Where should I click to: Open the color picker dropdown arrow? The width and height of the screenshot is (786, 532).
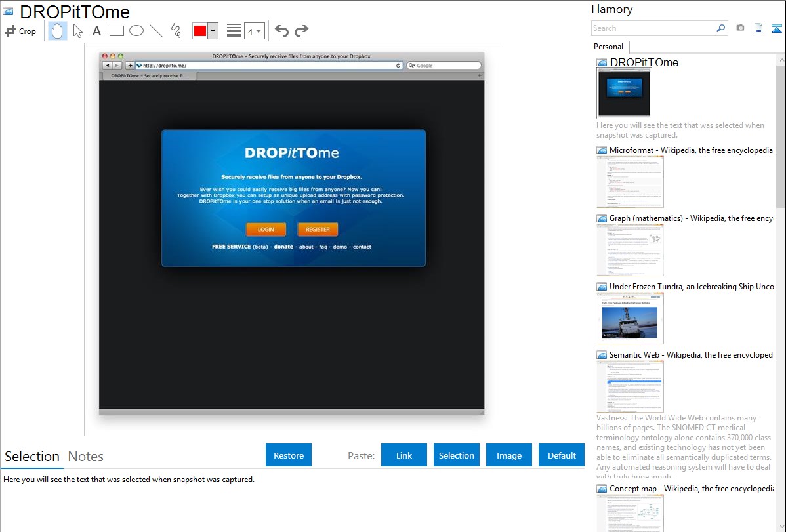[213, 31]
